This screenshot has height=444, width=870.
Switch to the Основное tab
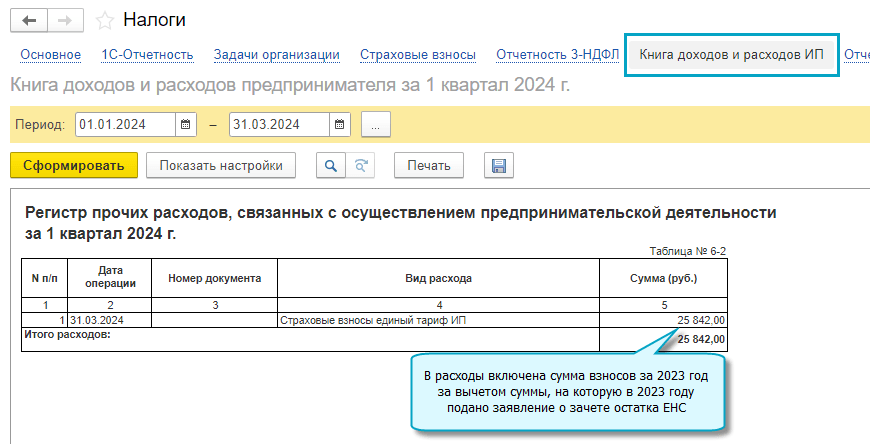(x=50, y=55)
